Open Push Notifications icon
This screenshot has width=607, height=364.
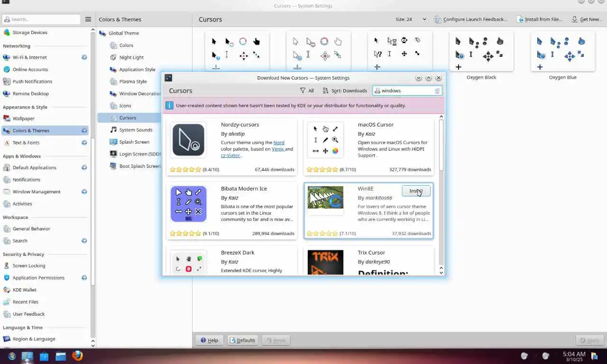[7, 82]
